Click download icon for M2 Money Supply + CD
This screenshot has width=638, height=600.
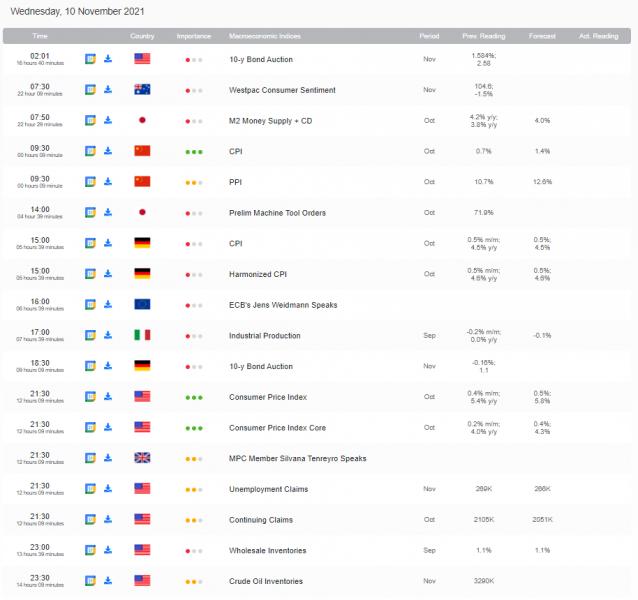click(108, 120)
